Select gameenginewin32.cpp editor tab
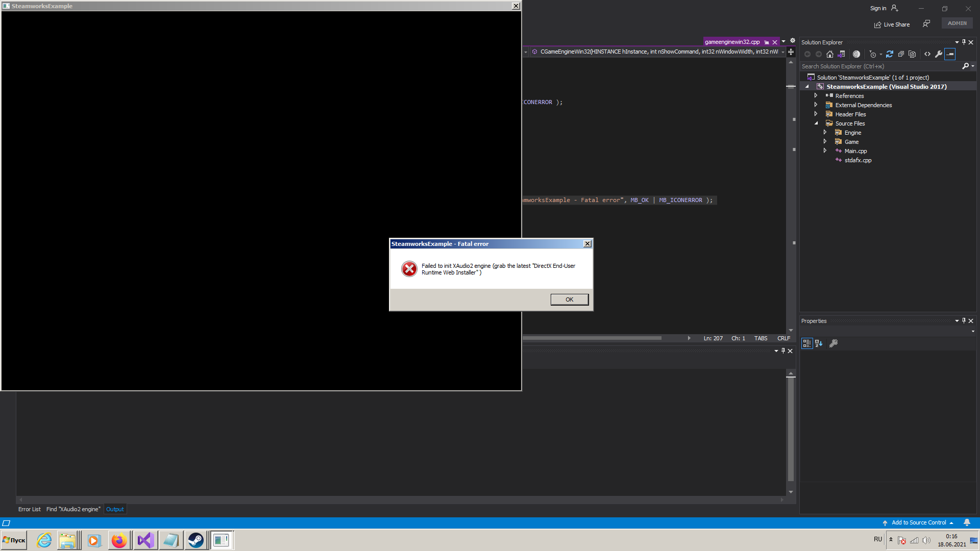The image size is (980, 551). click(x=732, y=42)
